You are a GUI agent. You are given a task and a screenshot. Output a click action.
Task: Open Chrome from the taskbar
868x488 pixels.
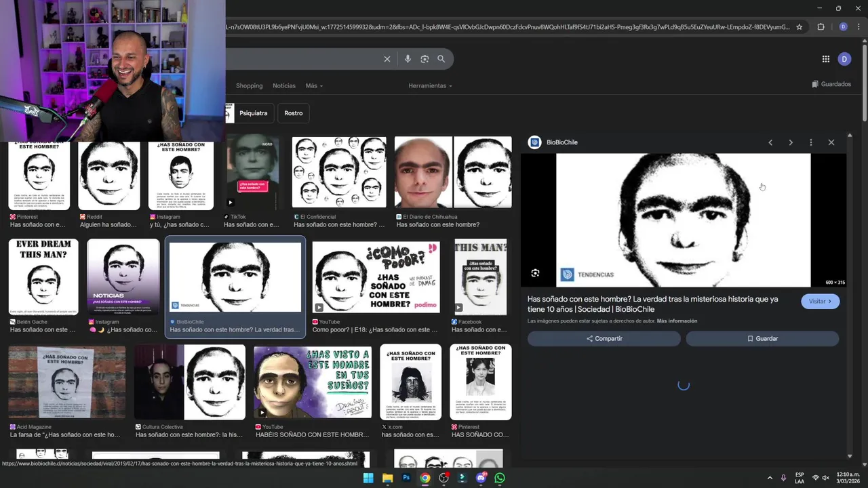[x=425, y=478]
